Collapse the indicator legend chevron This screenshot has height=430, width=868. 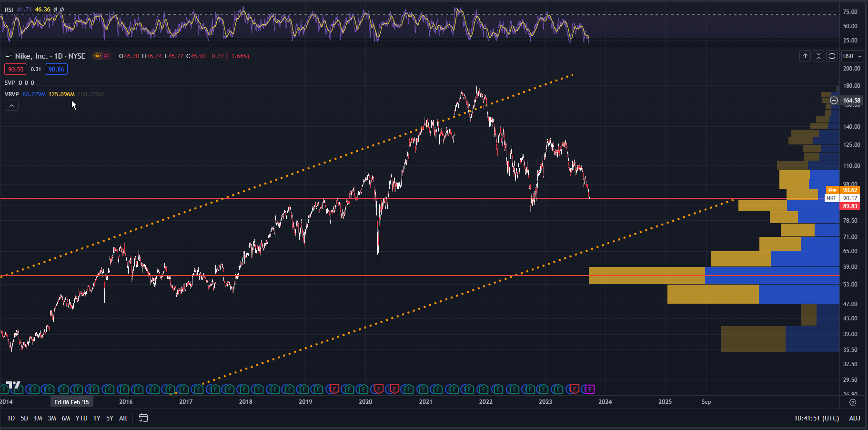tap(11, 106)
